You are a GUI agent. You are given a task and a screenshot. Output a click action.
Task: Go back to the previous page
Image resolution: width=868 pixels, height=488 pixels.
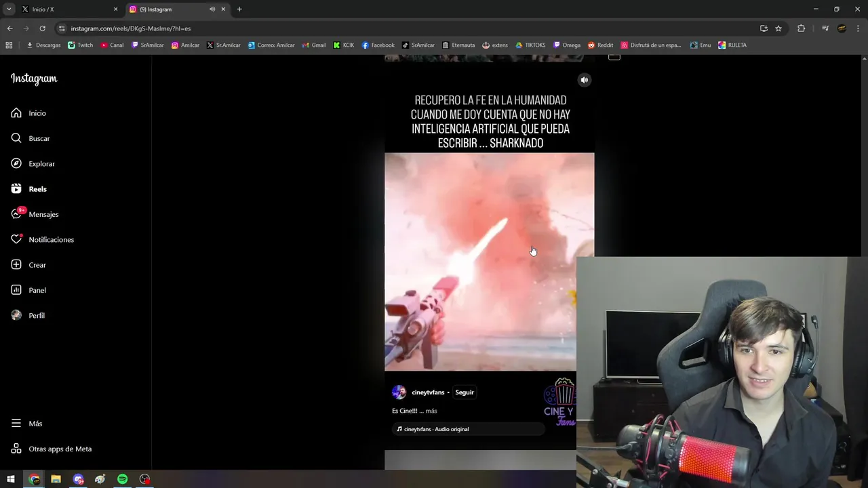click(x=9, y=28)
